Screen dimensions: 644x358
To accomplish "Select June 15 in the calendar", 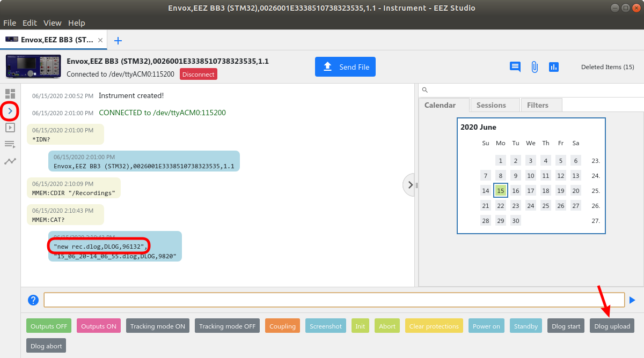I will (501, 190).
